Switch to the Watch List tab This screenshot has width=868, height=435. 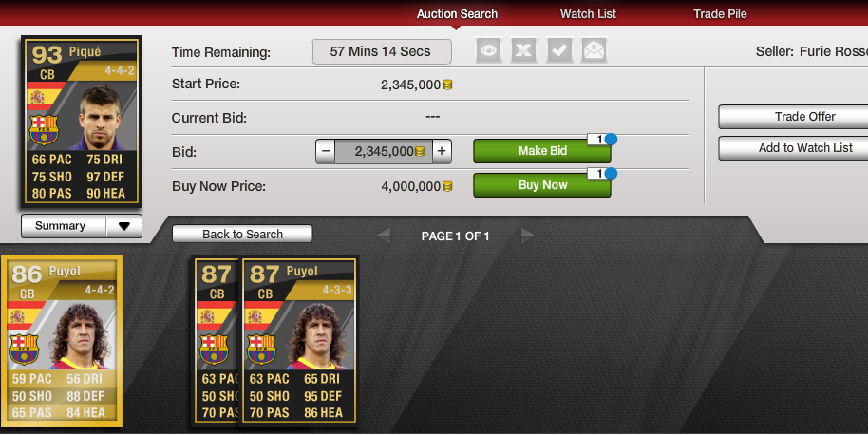click(x=588, y=14)
